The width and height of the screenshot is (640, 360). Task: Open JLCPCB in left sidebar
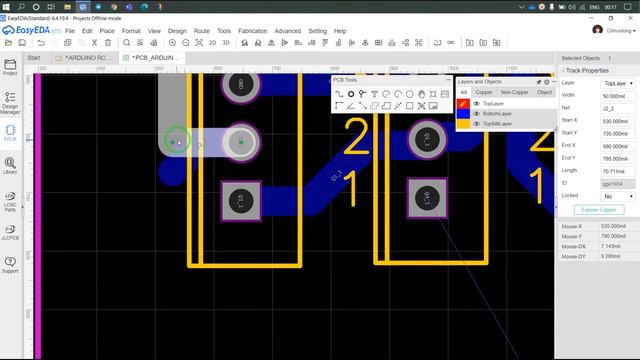(x=10, y=232)
